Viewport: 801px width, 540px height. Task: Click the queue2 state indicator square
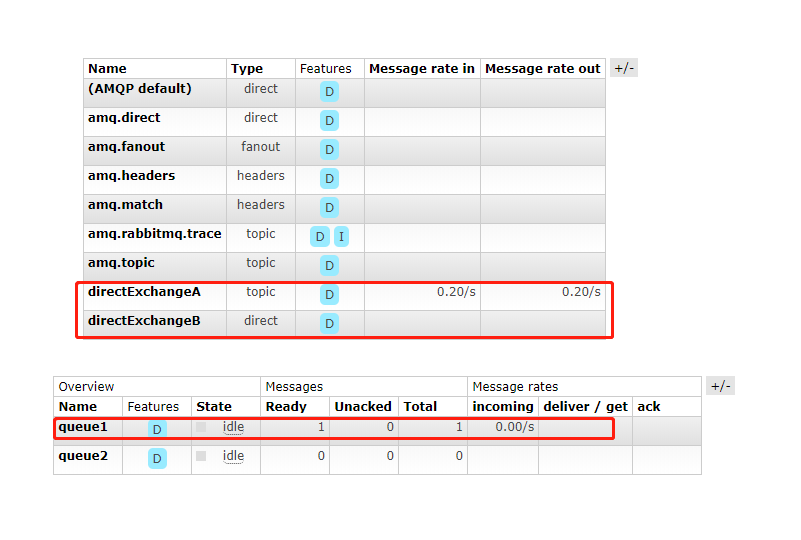[x=201, y=456]
